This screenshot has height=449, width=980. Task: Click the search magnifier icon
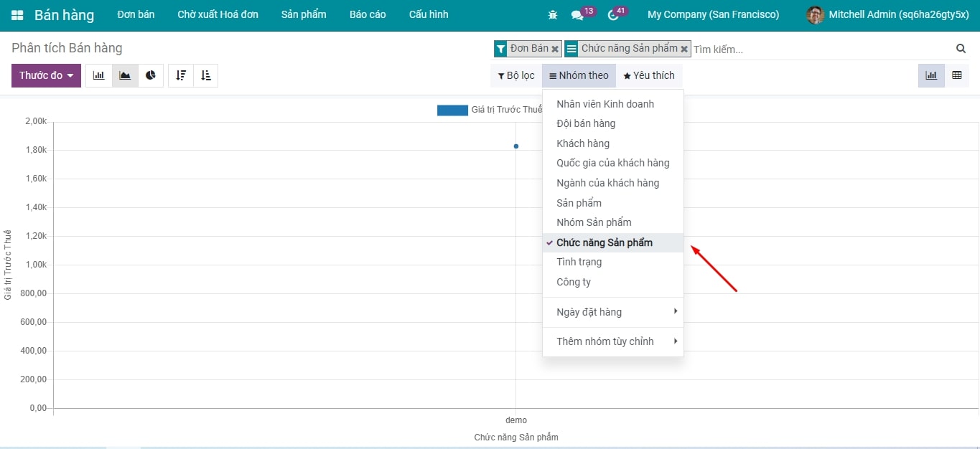[x=961, y=49]
